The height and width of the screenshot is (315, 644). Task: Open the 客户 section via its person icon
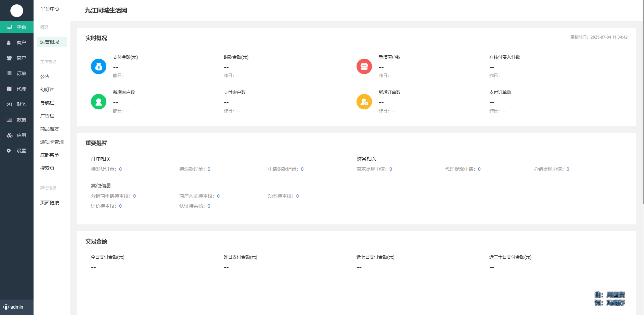(9, 43)
